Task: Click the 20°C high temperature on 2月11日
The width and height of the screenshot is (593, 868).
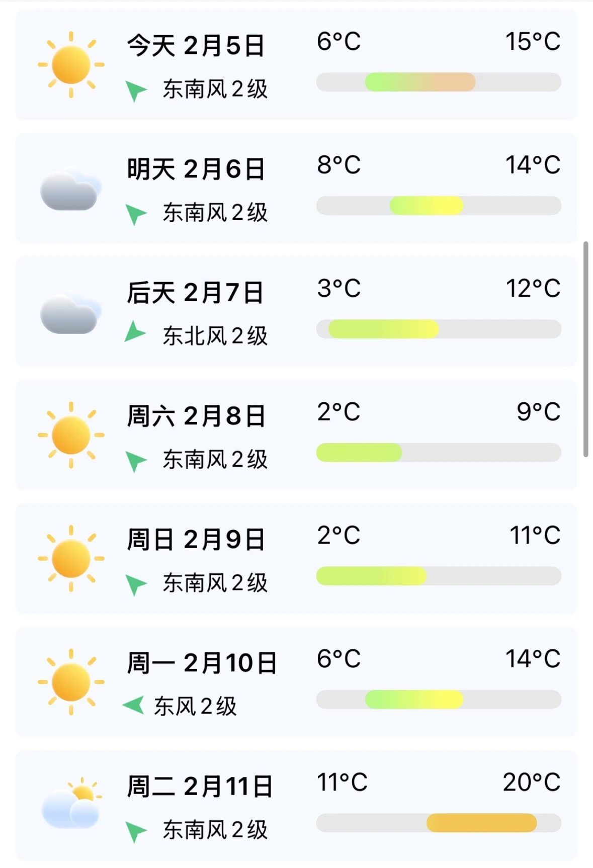Action: [x=532, y=782]
